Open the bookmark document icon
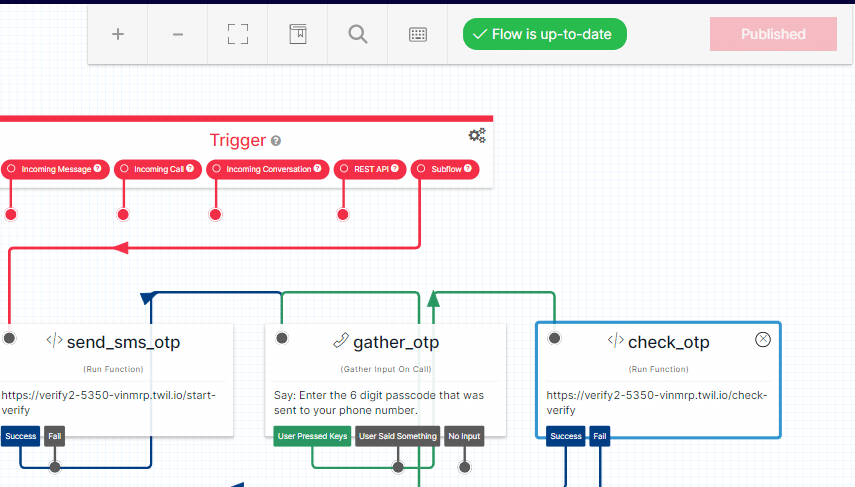Viewport: 855px width, 487px height. 298,34
